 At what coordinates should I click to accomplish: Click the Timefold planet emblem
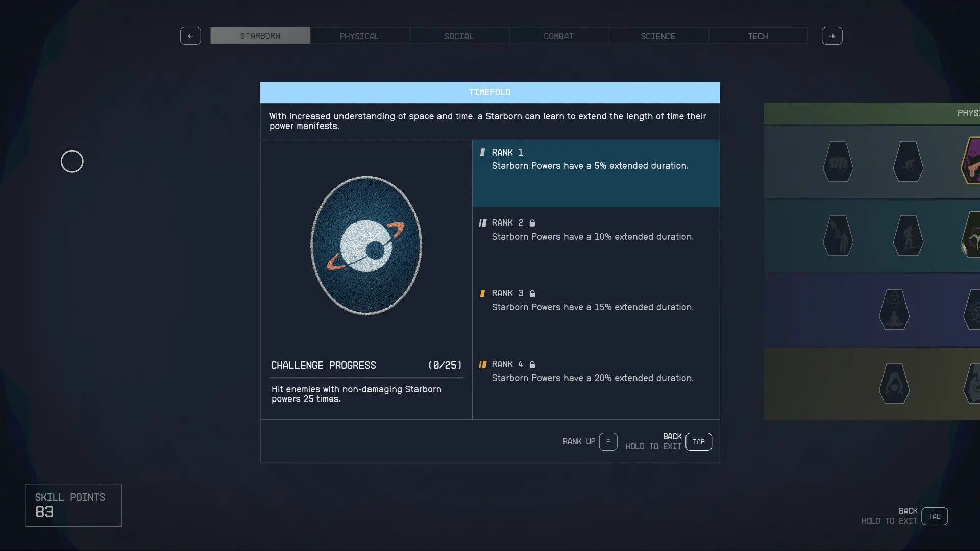(x=366, y=245)
